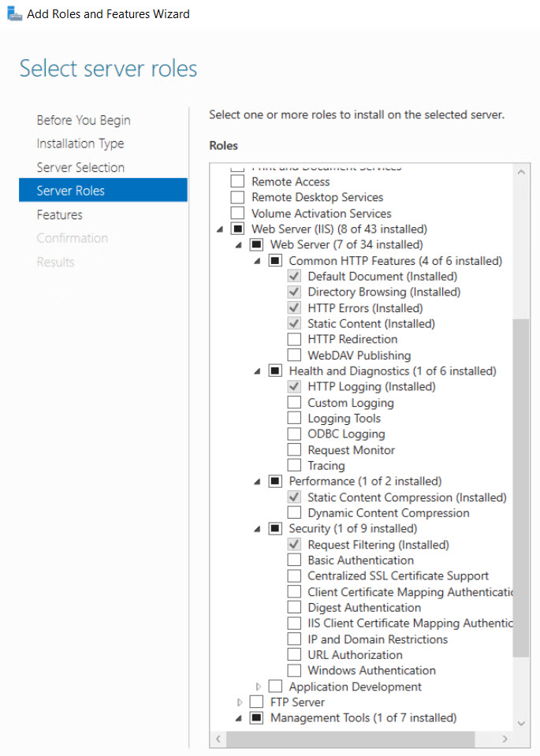Collapse the Common HTTP Features node
Image resolution: width=540 pixels, height=756 pixels.
point(258,261)
